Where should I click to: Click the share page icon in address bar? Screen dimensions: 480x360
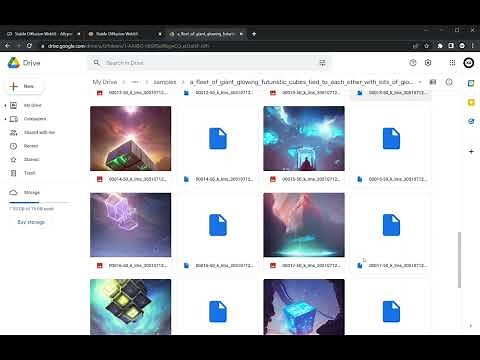pyautogui.click(x=415, y=46)
